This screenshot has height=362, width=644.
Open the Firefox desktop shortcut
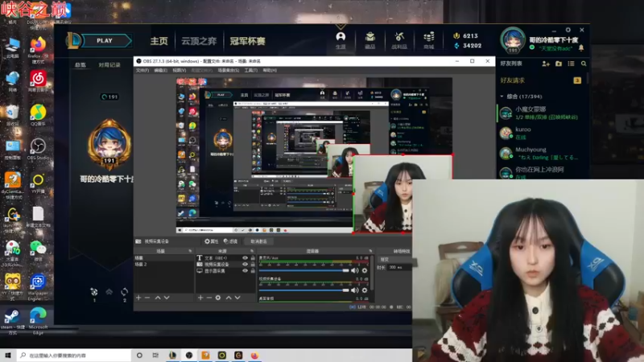pos(38,50)
